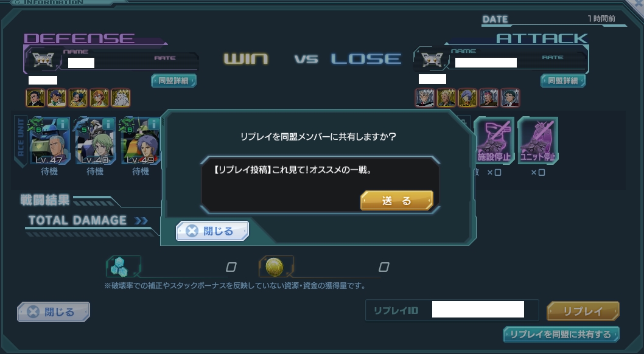Open attack side 同盟詳細 button
The height and width of the screenshot is (354, 644).
point(563,80)
